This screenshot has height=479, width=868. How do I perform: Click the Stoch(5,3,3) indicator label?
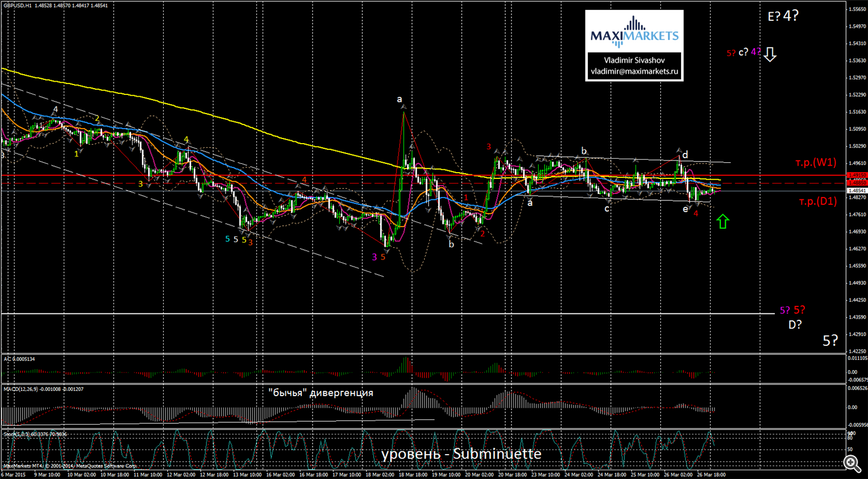(x=35, y=434)
